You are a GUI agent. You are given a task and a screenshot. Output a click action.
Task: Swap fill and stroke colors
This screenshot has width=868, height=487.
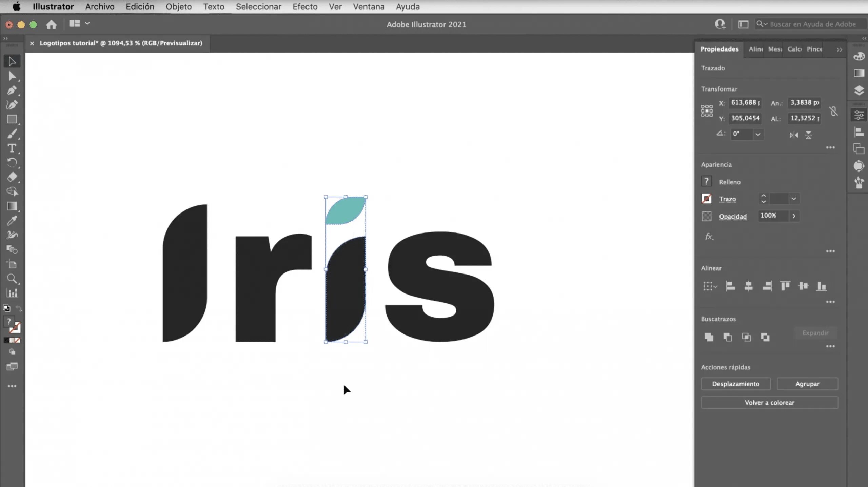[x=19, y=308]
